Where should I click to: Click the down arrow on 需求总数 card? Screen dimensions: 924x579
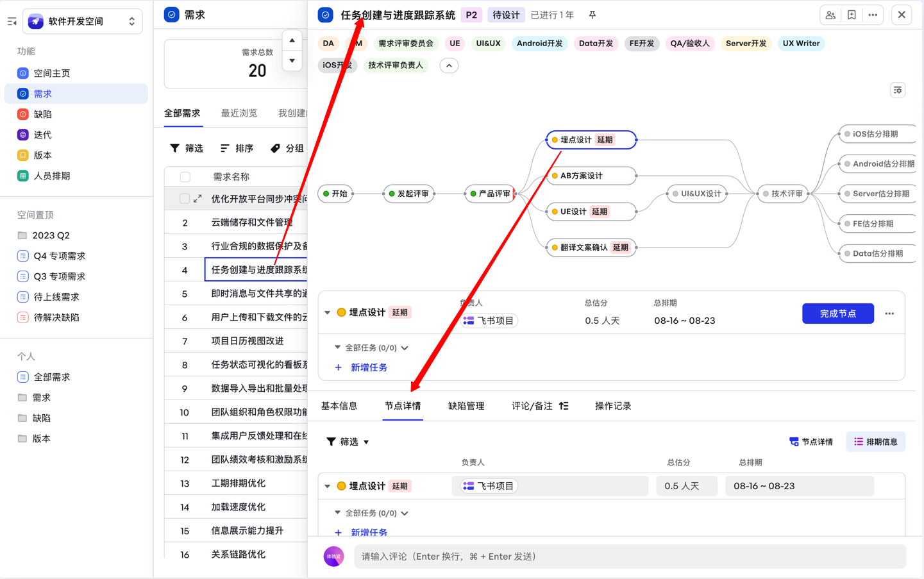pos(292,61)
